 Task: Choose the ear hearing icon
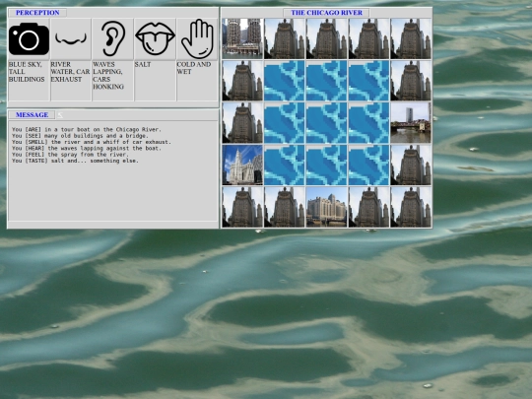coord(113,38)
